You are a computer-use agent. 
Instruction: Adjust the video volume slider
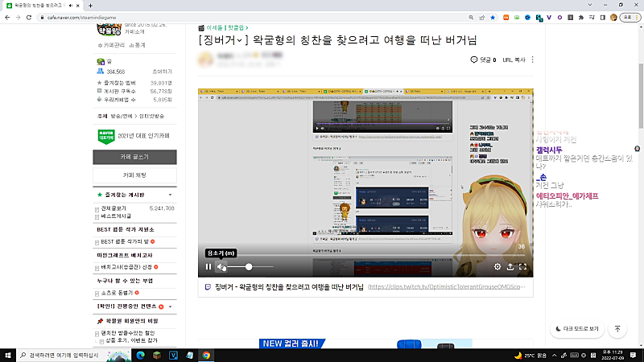pyautogui.click(x=248, y=266)
